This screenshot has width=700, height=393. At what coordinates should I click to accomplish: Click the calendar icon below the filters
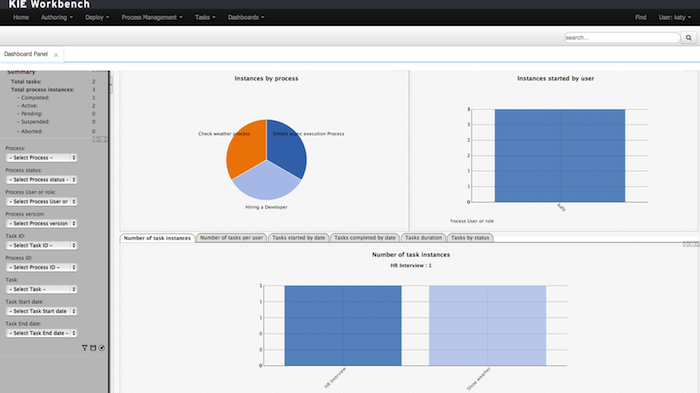point(93,347)
